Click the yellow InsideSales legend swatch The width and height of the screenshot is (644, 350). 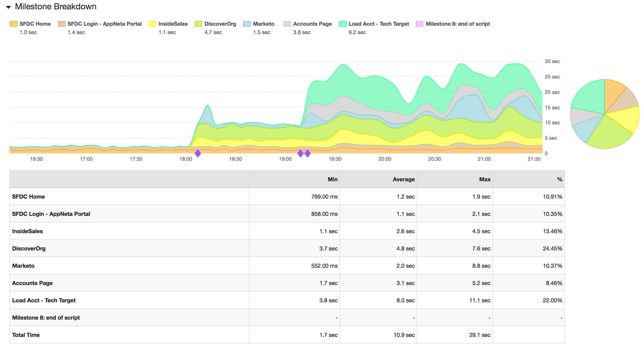click(152, 24)
